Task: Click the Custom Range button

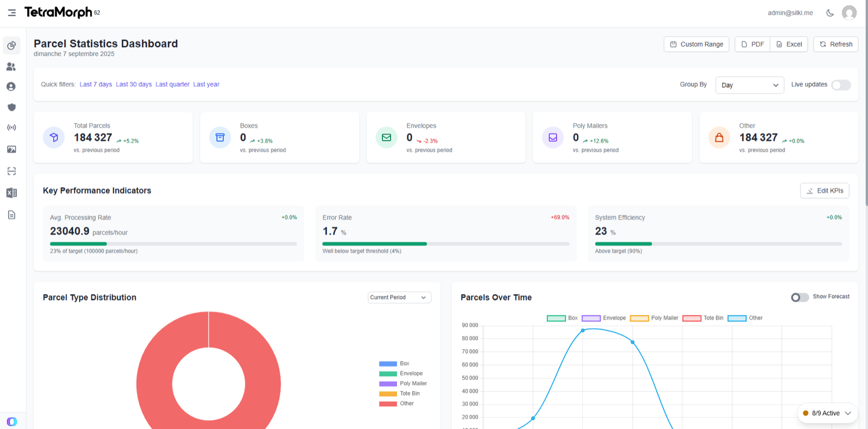Action: click(696, 44)
